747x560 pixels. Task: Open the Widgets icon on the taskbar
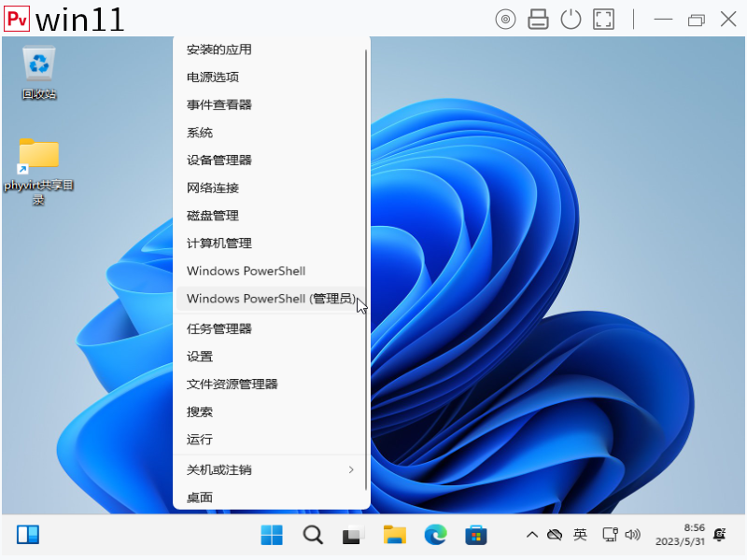28,534
